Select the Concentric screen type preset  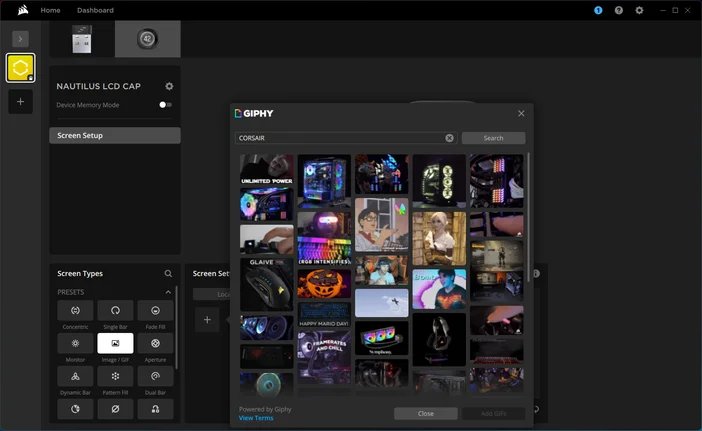click(75, 310)
